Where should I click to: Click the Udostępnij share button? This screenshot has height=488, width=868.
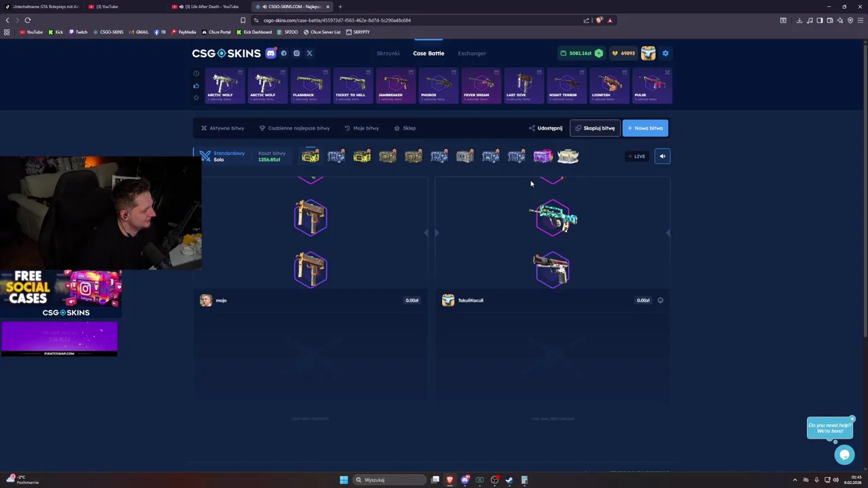pos(546,128)
